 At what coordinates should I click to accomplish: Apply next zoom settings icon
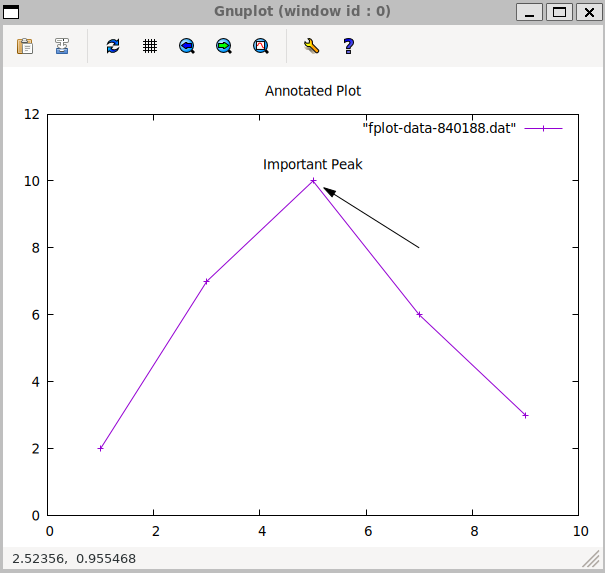coord(224,46)
